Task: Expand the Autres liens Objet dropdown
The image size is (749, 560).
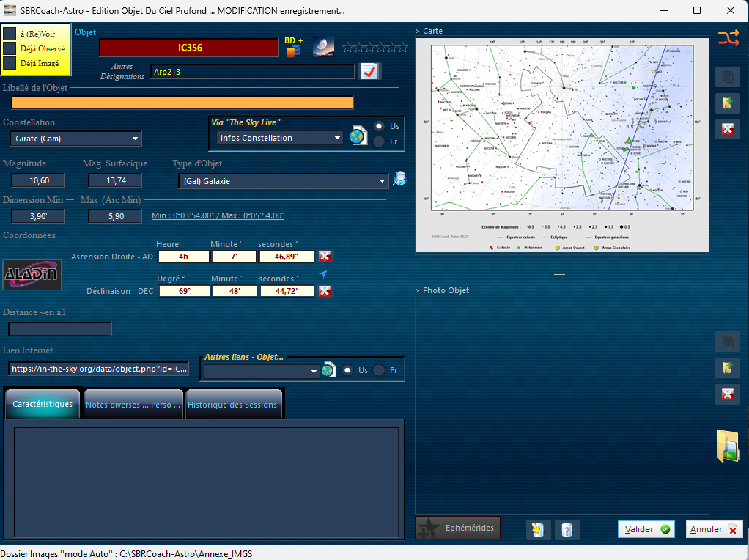Action: (262, 372)
